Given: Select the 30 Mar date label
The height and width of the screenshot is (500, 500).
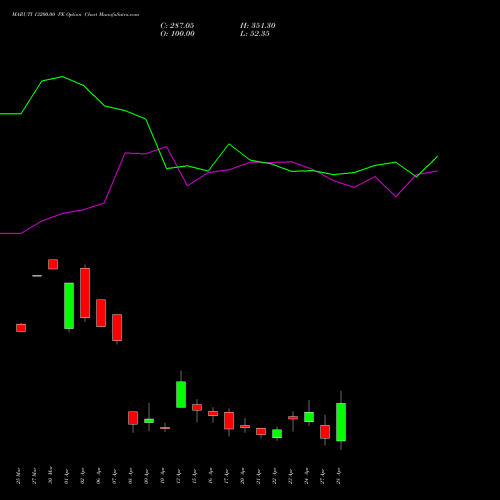Looking at the screenshot, I should pos(50,476).
